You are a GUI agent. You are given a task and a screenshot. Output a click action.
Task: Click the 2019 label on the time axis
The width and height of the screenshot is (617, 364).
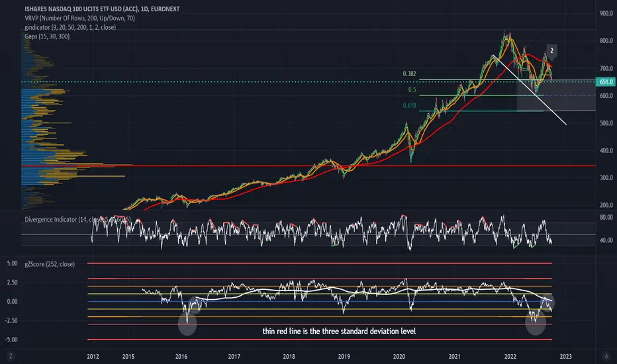click(x=344, y=357)
